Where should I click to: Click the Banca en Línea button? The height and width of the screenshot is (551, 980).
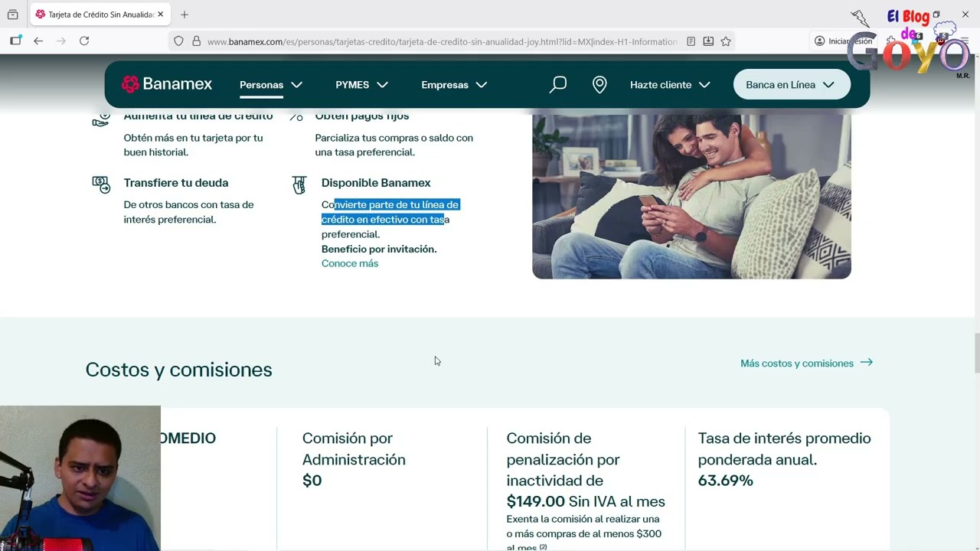coord(792,84)
